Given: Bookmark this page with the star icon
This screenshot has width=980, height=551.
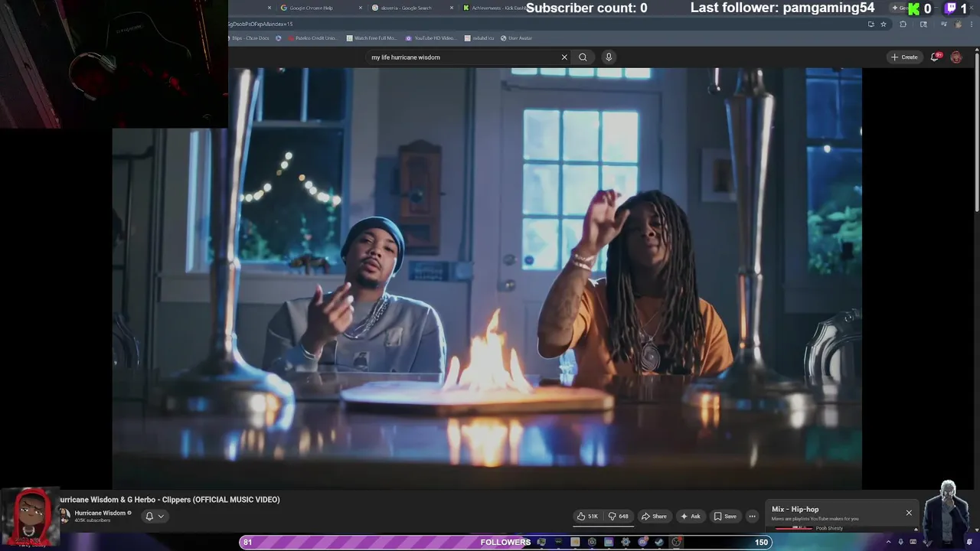Looking at the screenshot, I should [x=884, y=24].
